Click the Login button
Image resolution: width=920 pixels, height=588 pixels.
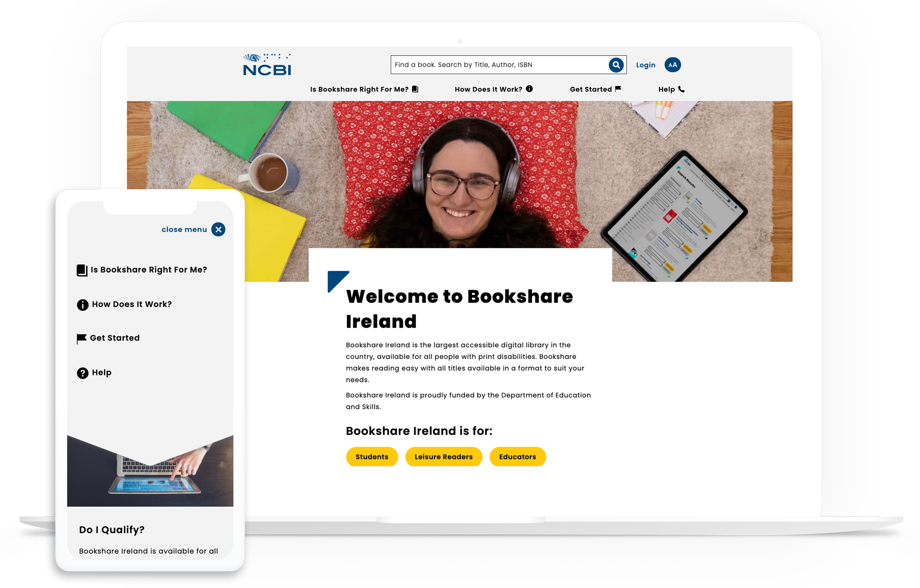coord(645,64)
